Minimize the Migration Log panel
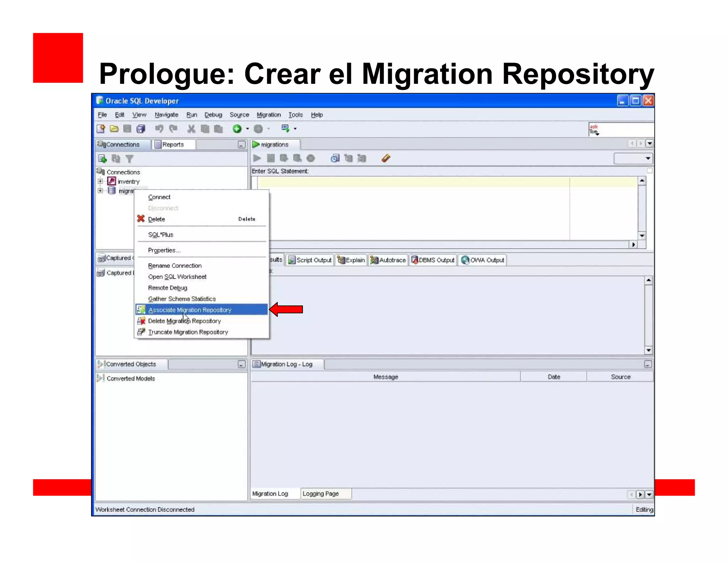This screenshot has height=562, width=728. pos(648,364)
